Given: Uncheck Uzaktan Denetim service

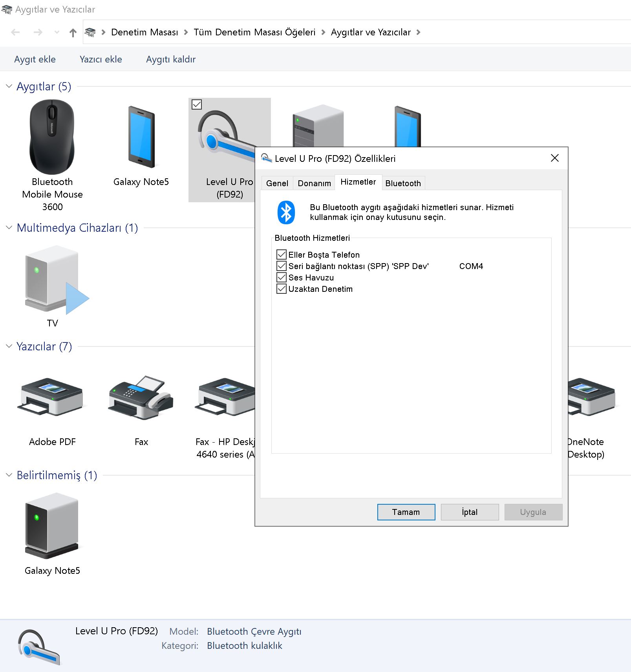Looking at the screenshot, I should [x=281, y=289].
